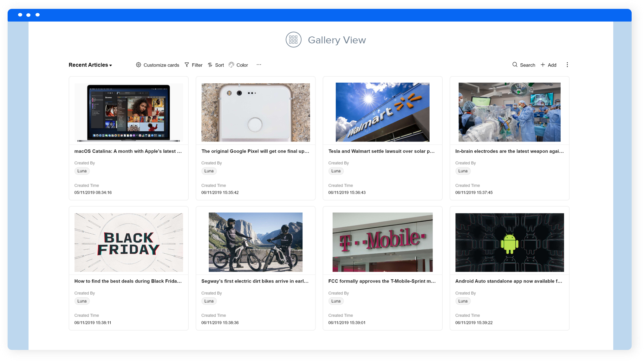Image resolution: width=644 pixels, height=361 pixels.
Task: Click the more options ellipsis icon
Action: click(259, 65)
